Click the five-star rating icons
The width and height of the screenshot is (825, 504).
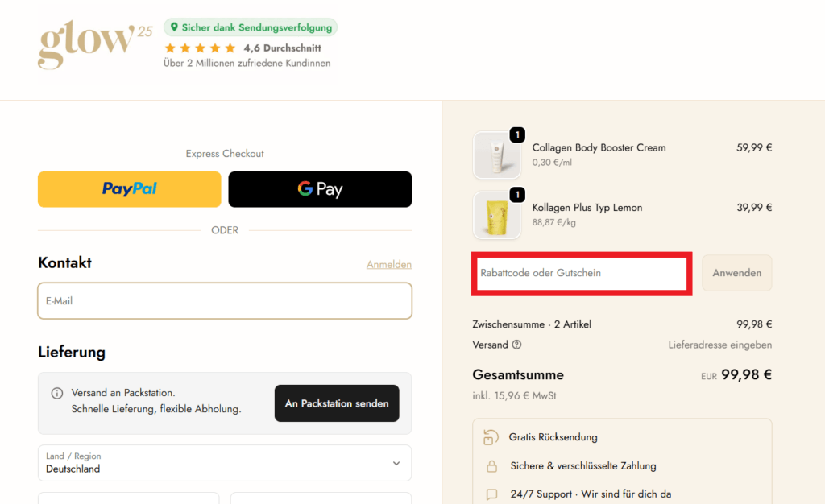tap(200, 48)
